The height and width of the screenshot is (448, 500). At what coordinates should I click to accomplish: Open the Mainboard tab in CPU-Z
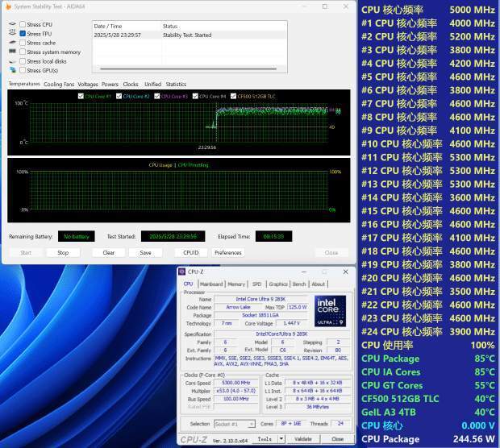[211, 284]
